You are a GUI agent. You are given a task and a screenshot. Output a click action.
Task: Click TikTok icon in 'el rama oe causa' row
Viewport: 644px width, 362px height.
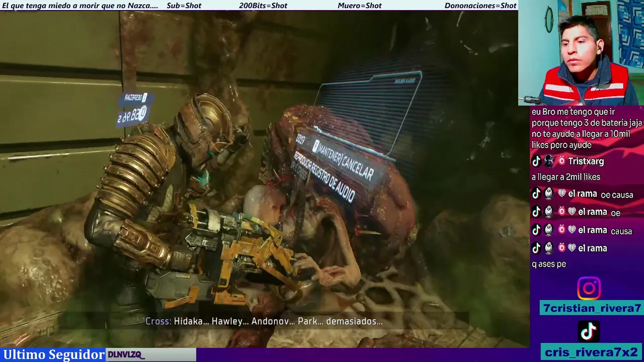point(536,194)
